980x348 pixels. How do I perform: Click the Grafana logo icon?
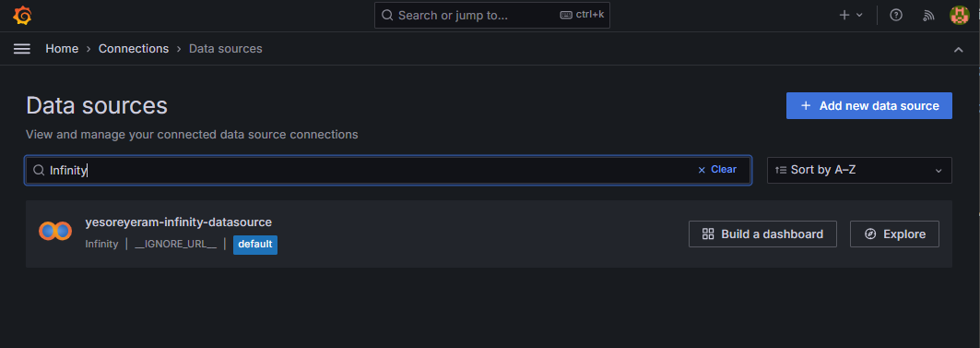[x=22, y=16]
